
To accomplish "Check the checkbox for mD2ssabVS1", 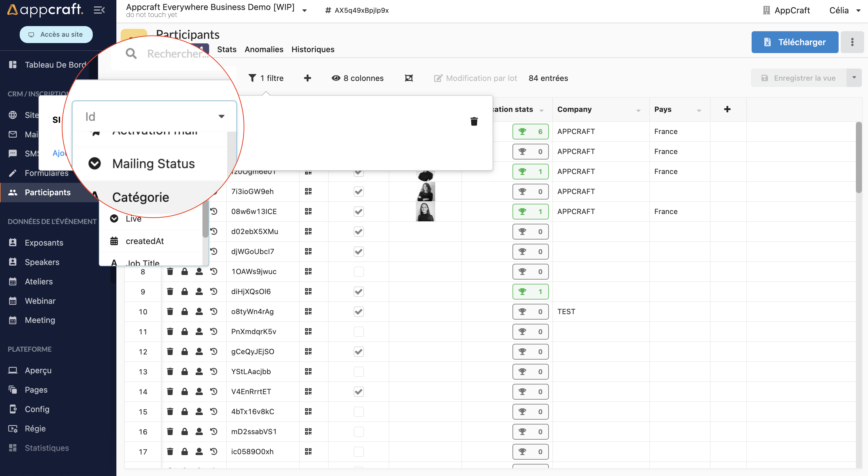I will pos(359,431).
